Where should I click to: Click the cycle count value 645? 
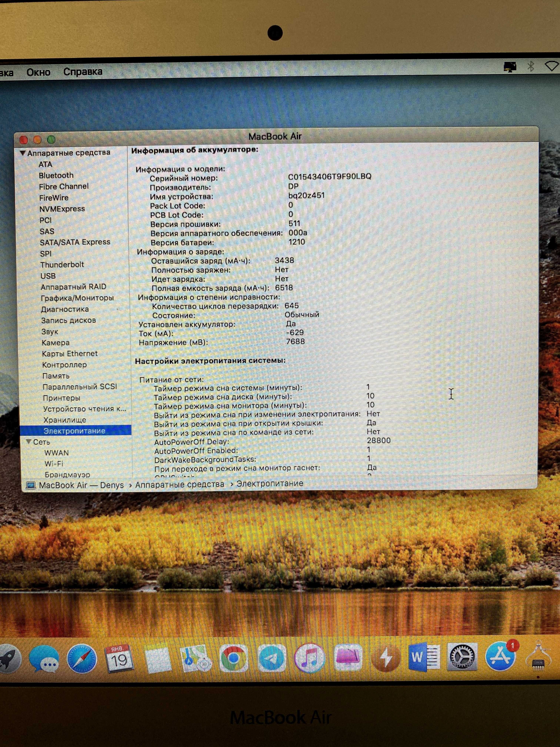tap(292, 306)
